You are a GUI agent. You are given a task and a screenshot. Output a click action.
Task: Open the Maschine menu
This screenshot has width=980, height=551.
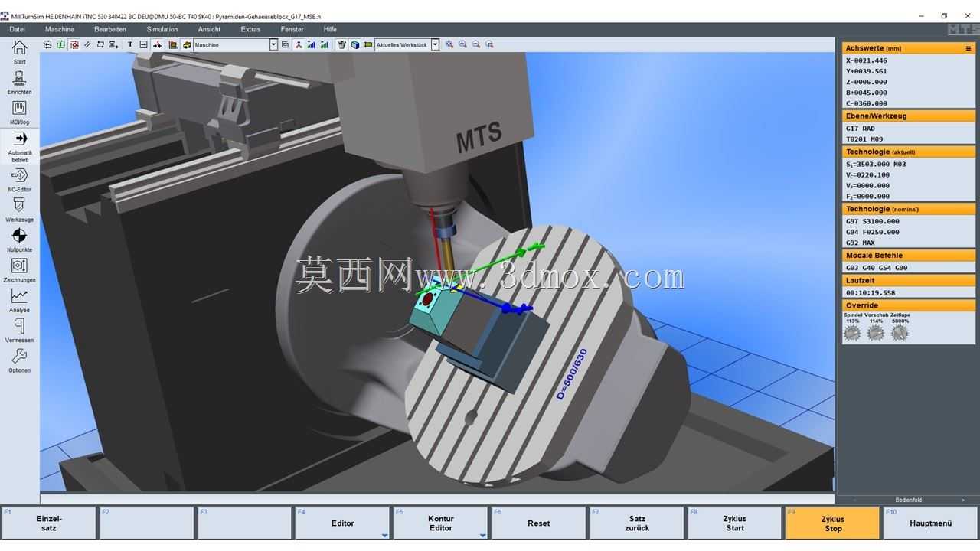60,29
